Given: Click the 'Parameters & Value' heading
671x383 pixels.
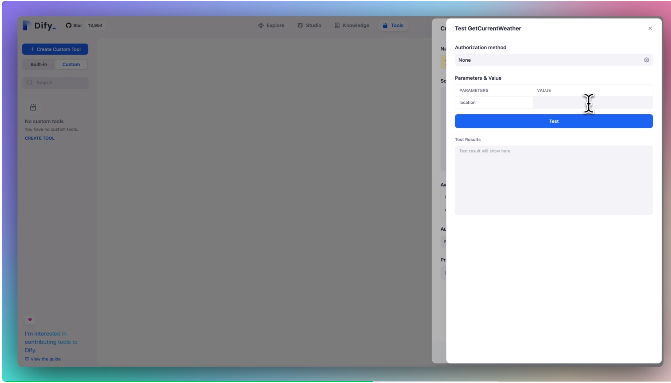Looking at the screenshot, I should 478,78.
